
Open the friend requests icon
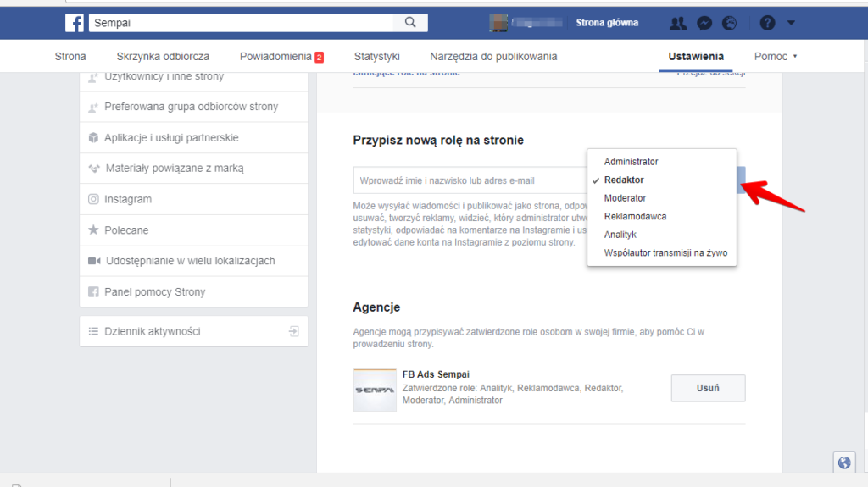coord(678,23)
